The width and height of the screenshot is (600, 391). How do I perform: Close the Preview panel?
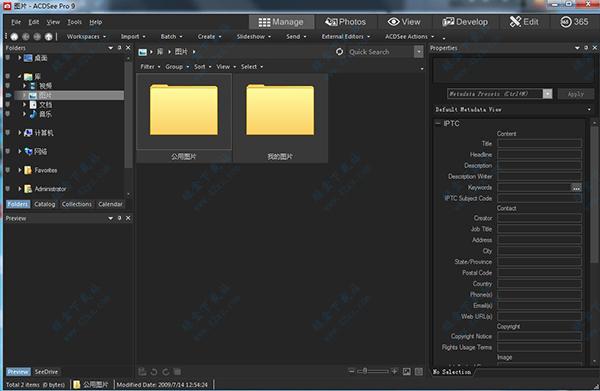(x=128, y=218)
